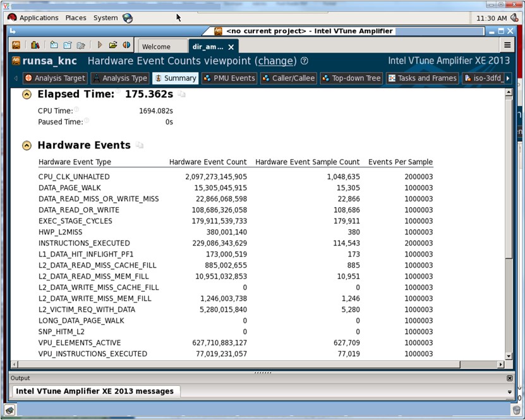Screen dimensions: 525x420
Task: Open the PMU Events tab
Action: click(x=229, y=78)
